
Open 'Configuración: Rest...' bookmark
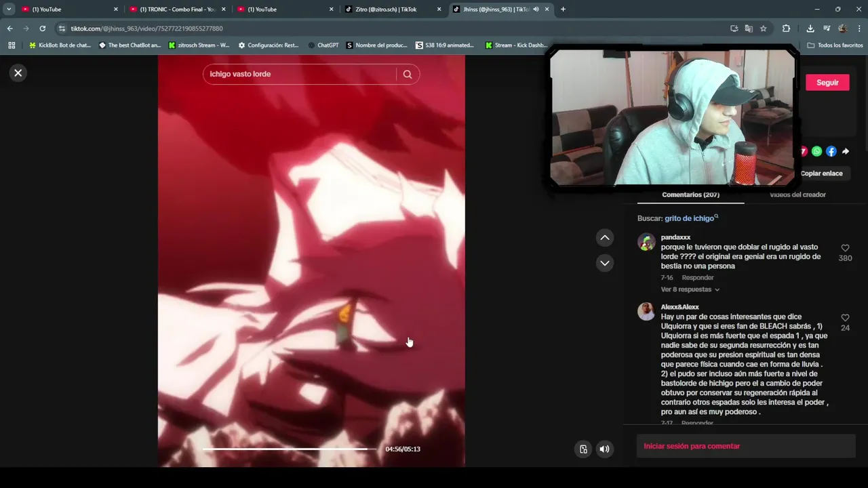[269, 45]
